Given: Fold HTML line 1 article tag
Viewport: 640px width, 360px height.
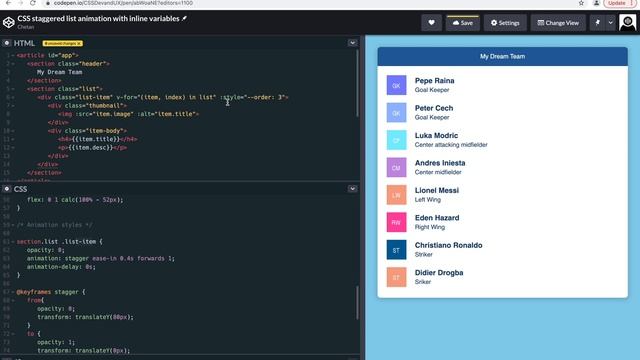Looking at the screenshot, I should pos(13,56).
